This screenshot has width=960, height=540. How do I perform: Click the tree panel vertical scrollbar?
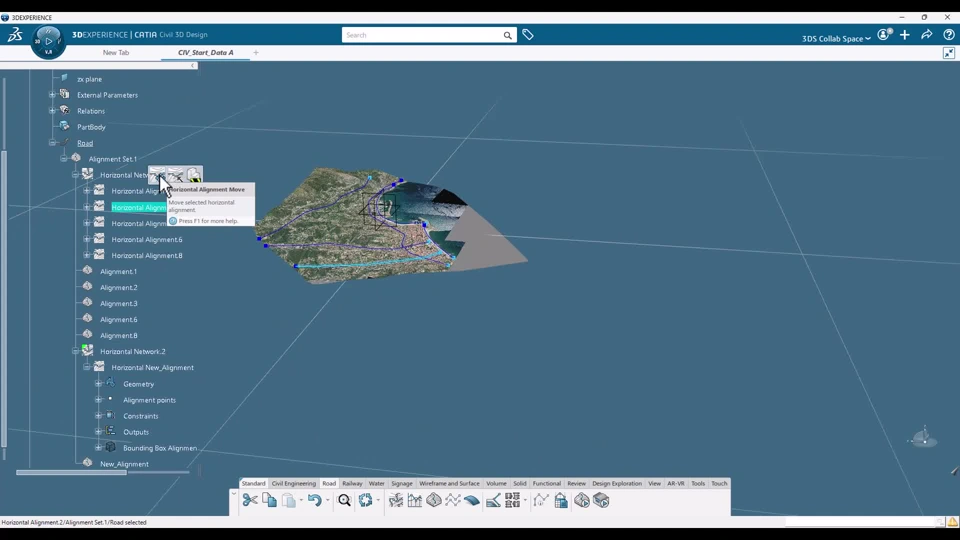4,298
